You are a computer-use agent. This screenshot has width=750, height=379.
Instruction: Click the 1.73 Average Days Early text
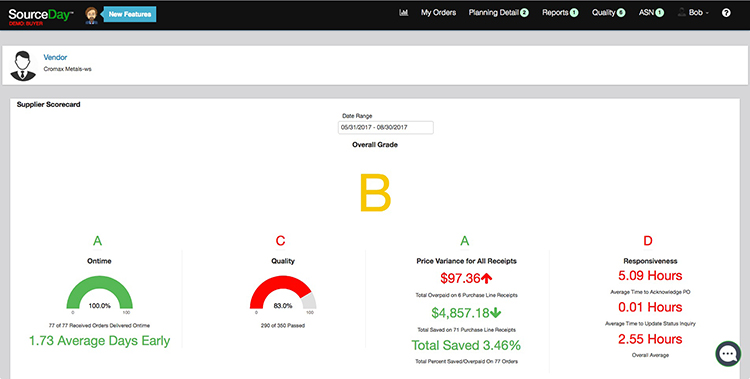click(x=99, y=341)
